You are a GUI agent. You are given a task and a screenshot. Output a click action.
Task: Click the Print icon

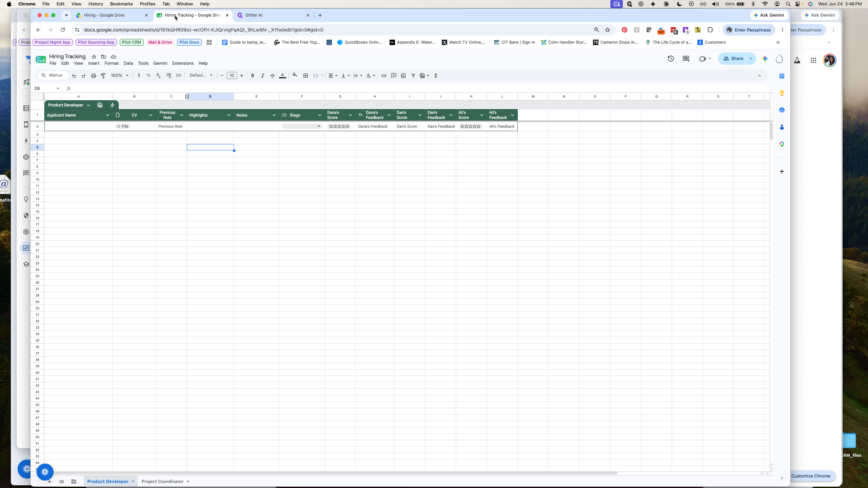pos(94,76)
